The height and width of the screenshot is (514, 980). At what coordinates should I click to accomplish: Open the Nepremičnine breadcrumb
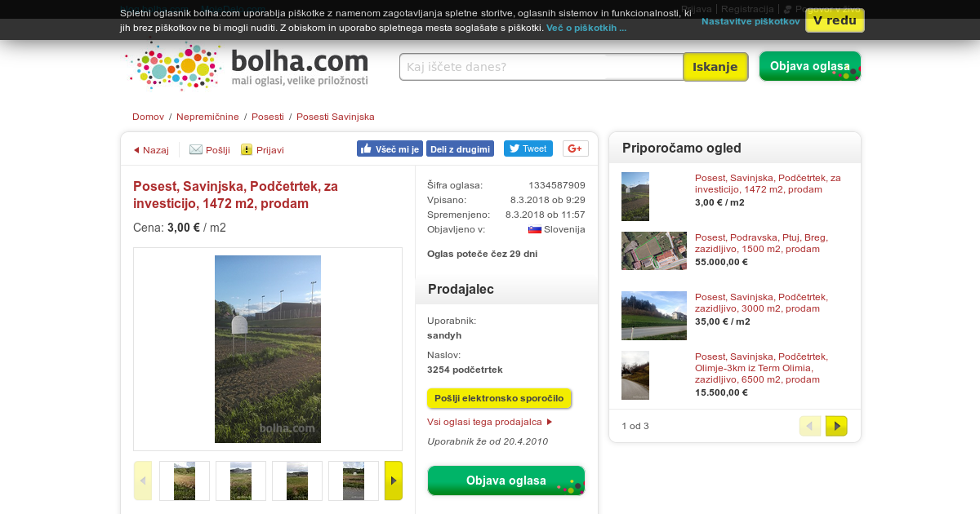[x=207, y=117]
